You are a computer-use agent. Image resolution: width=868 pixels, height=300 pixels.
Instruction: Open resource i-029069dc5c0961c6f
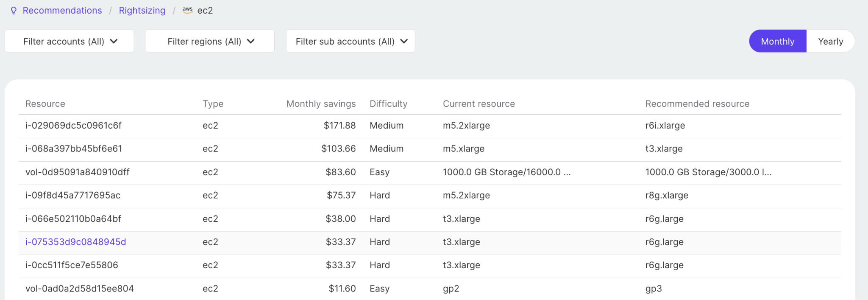tap(73, 126)
